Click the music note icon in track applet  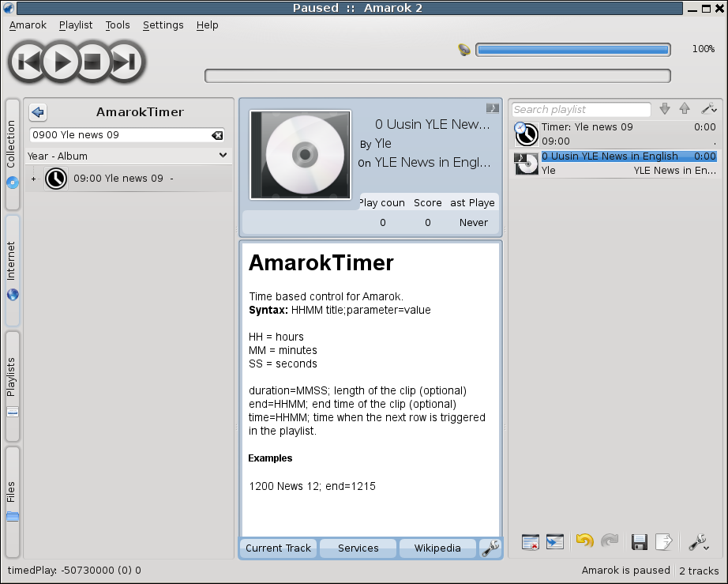(x=493, y=108)
